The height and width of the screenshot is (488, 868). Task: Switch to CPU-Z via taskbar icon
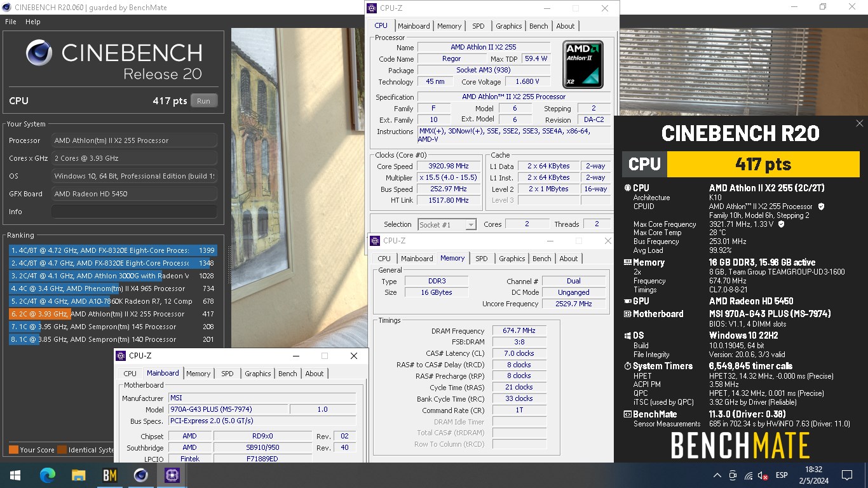pos(172,475)
